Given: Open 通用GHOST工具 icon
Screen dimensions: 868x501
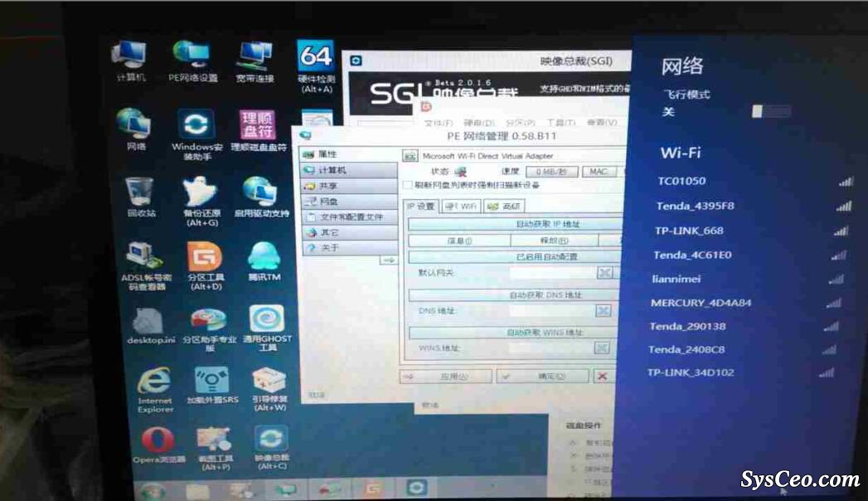Looking at the screenshot, I should (267, 328).
